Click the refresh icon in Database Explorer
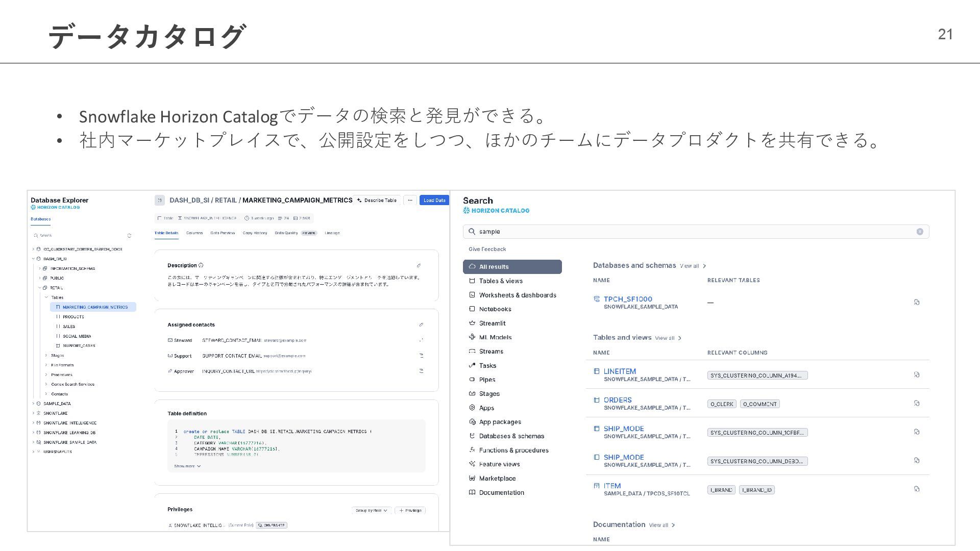The image size is (980, 551). 129,236
